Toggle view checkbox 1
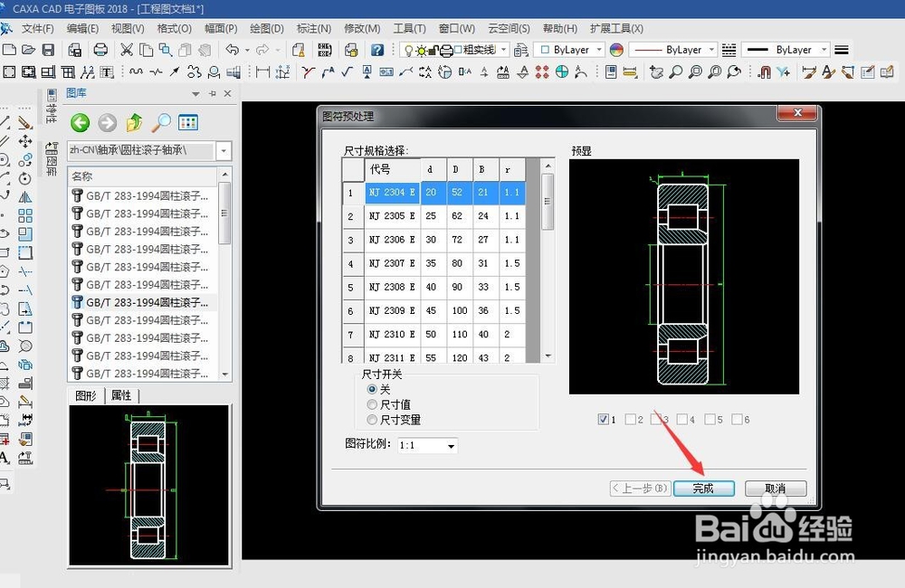The height and width of the screenshot is (588, 905). [603, 419]
